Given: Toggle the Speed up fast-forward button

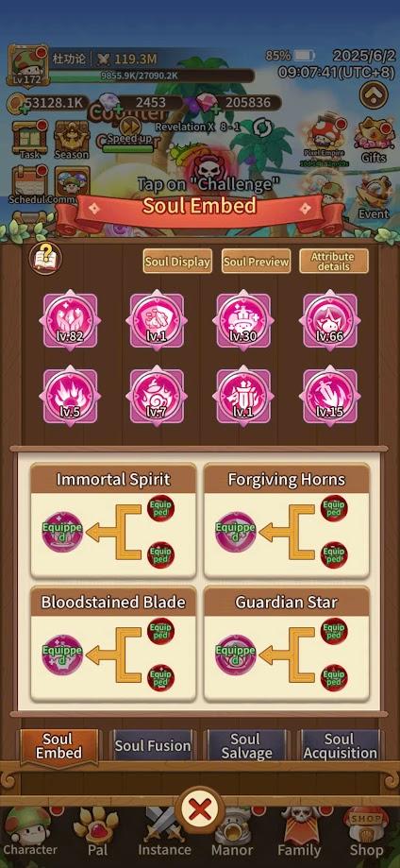Looking at the screenshot, I should (x=129, y=128).
